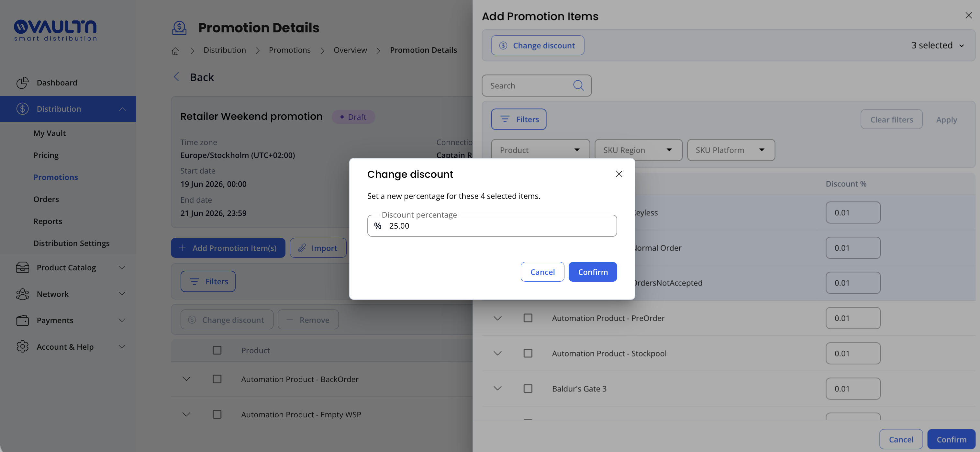Open the 3 selected dropdown
The image size is (980, 452).
937,45
